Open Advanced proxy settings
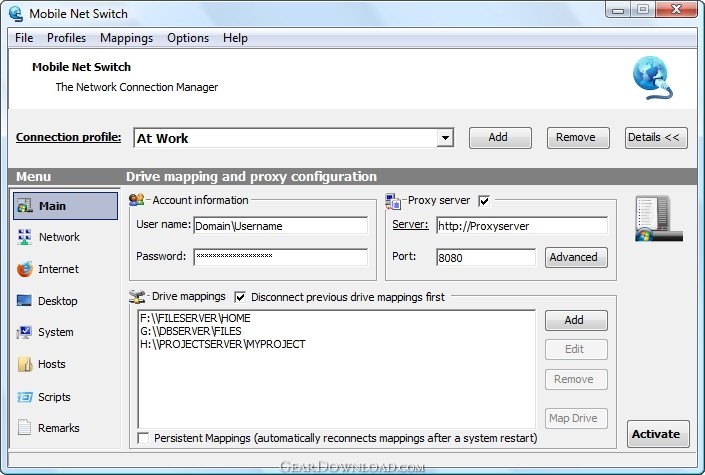The width and height of the screenshot is (705, 475). (576, 257)
